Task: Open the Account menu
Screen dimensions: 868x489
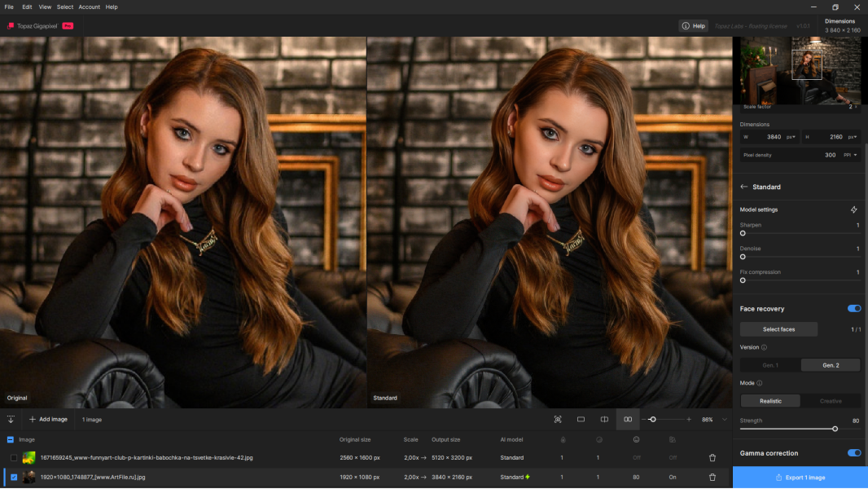Action: click(89, 7)
